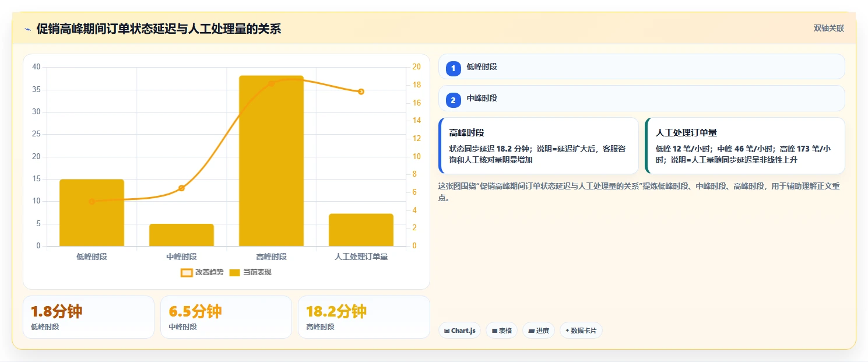Viewport: 868px width, 362px height.
Task: Click the trend line point above 人工处理订单量
Action: click(361, 92)
